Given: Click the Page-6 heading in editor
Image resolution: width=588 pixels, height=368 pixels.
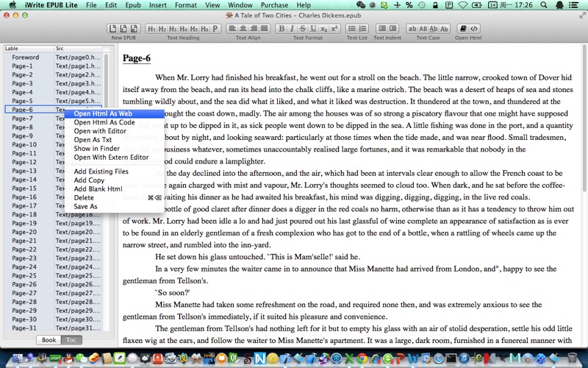Looking at the screenshot, I should click(137, 58).
